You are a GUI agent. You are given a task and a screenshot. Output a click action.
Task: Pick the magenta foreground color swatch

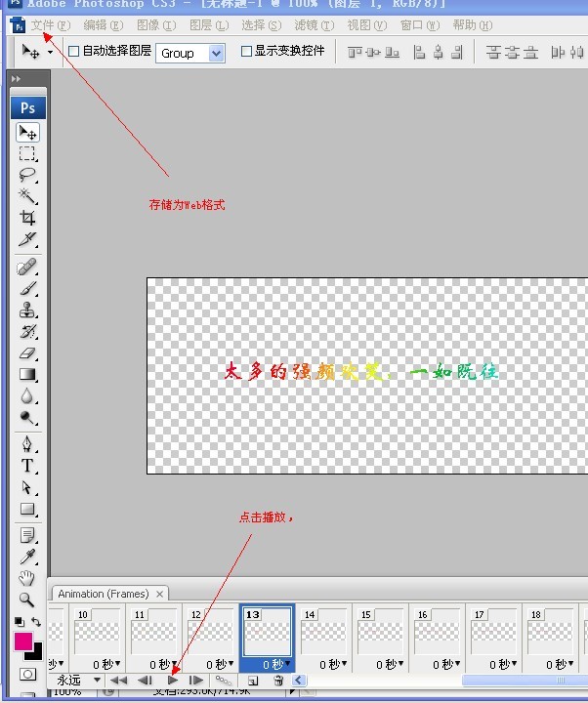pos(22,641)
